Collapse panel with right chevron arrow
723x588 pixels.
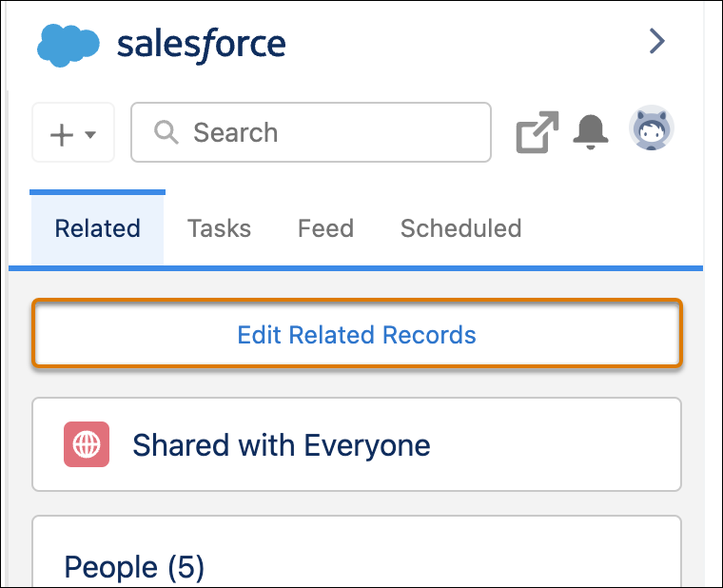[657, 42]
